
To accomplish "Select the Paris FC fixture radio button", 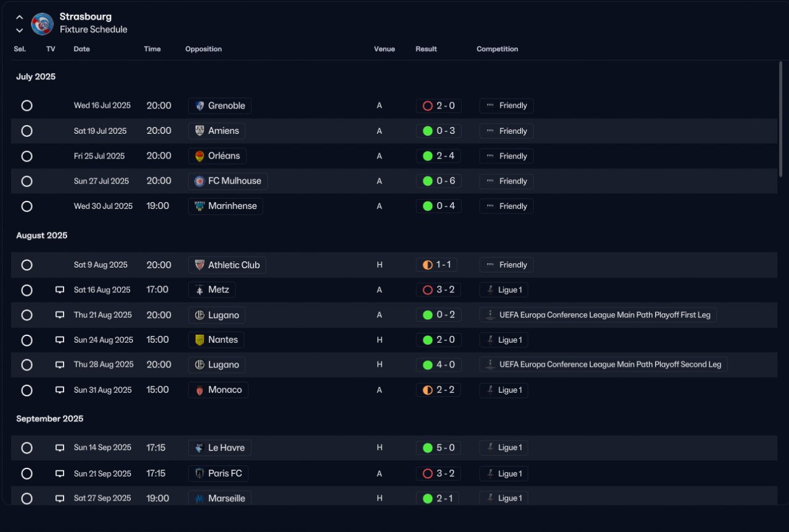I will [27, 473].
